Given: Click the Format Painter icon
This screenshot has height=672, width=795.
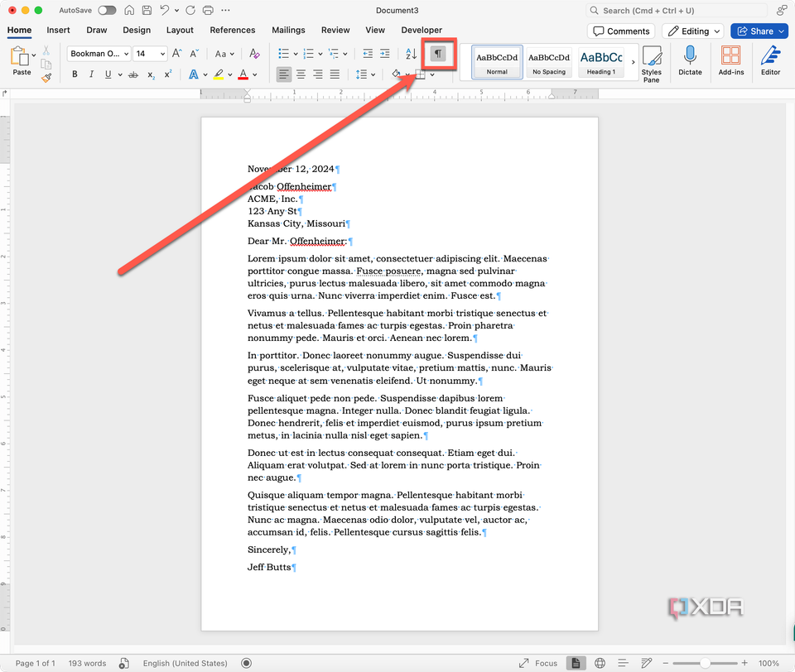Looking at the screenshot, I should (x=47, y=77).
